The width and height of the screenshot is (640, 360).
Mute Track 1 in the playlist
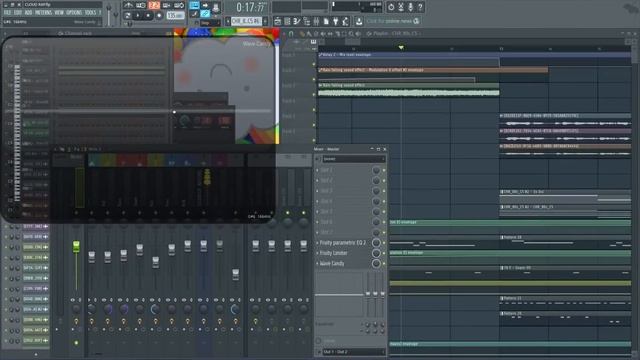[x=314, y=64]
